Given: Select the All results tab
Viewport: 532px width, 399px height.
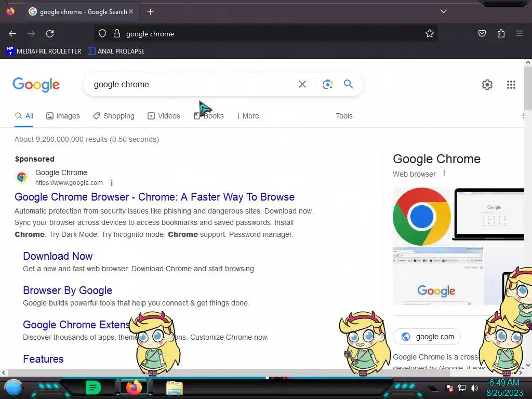Looking at the screenshot, I should coord(24,116).
